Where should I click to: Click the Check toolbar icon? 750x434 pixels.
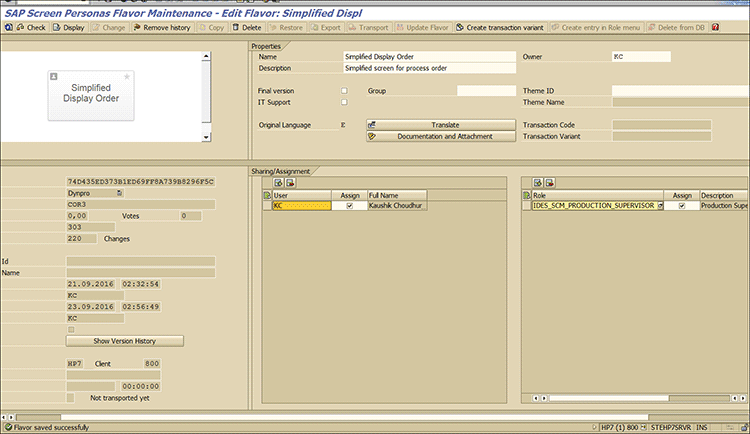(30, 28)
